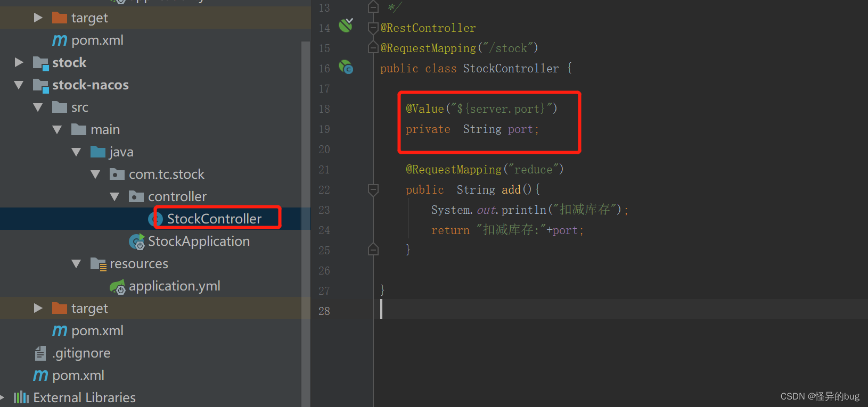Viewport: 868px width, 407px height.
Task: Click line number 18 in the gutter
Action: pos(324,109)
